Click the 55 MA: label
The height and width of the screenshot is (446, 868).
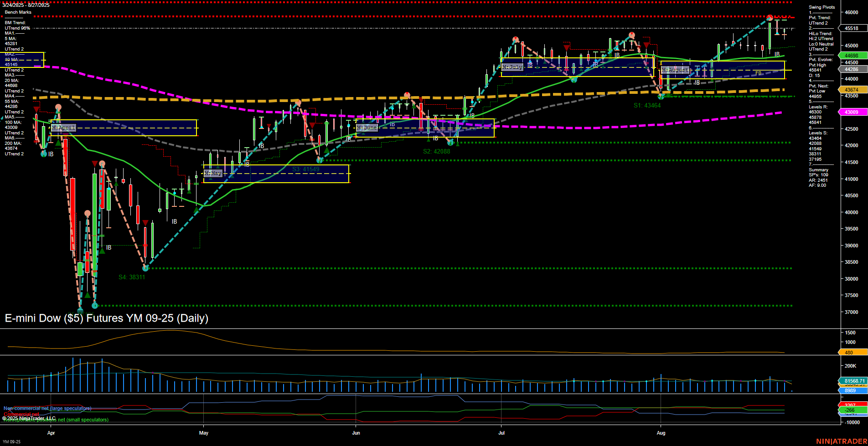(12, 102)
